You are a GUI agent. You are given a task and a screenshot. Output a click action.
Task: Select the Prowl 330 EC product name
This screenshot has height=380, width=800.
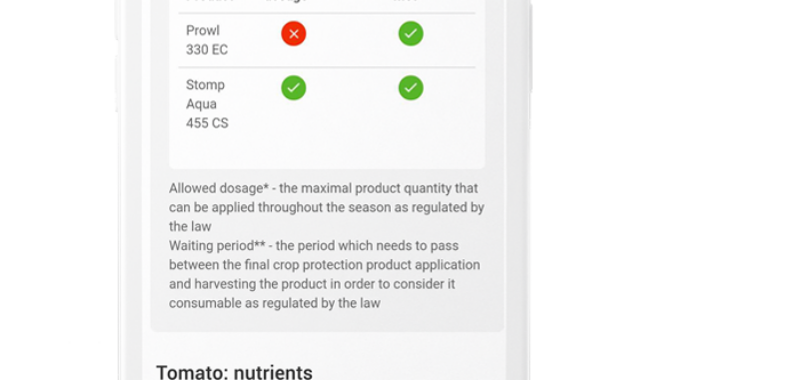(207, 40)
